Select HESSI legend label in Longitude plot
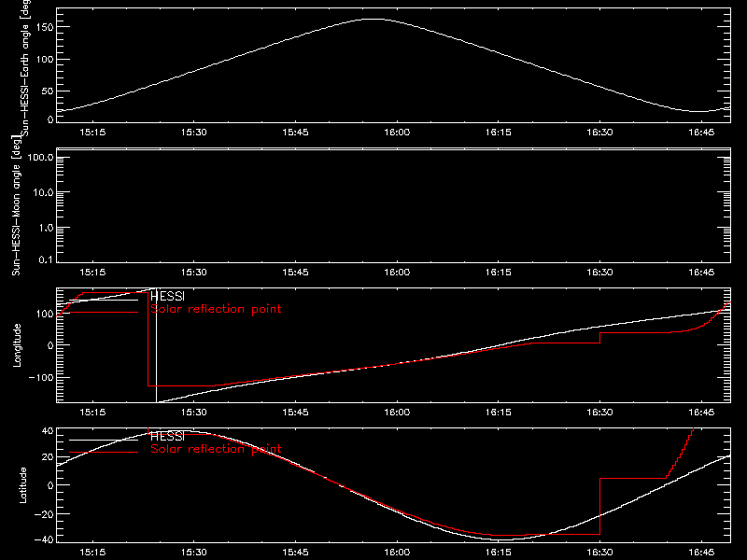The width and height of the screenshot is (747, 560). 168,297
